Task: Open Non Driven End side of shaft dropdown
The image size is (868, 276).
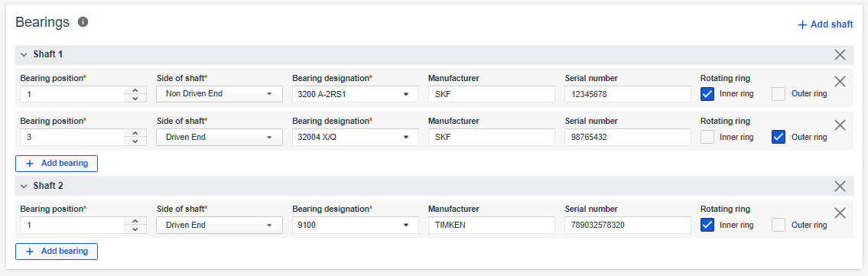Action: tap(219, 94)
